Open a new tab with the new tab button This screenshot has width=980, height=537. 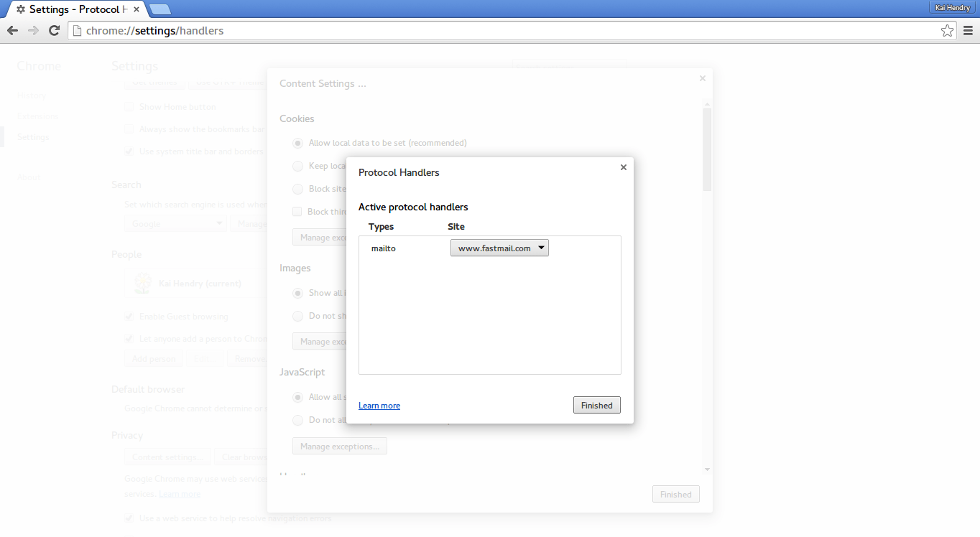tap(160, 9)
